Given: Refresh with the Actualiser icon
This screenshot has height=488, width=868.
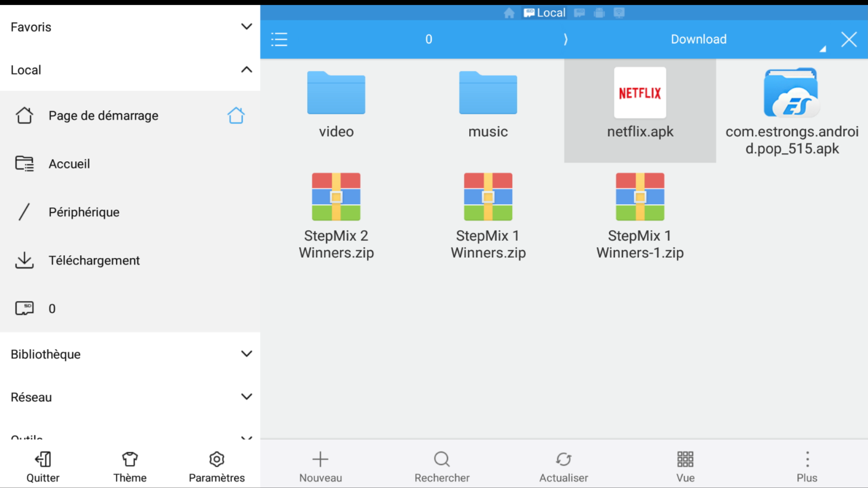Looking at the screenshot, I should point(563,459).
